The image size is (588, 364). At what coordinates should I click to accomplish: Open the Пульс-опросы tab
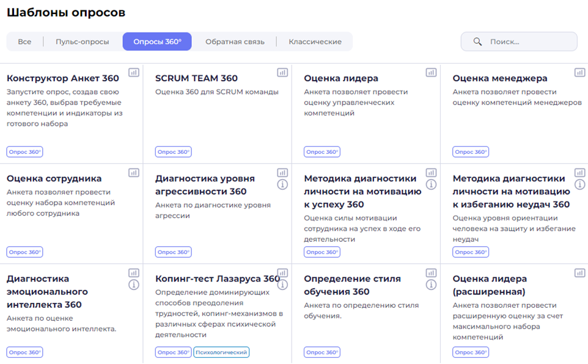coord(82,42)
